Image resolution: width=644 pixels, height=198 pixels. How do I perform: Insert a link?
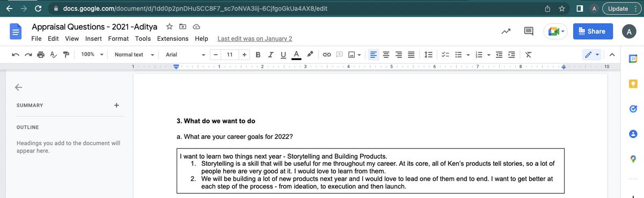point(326,54)
